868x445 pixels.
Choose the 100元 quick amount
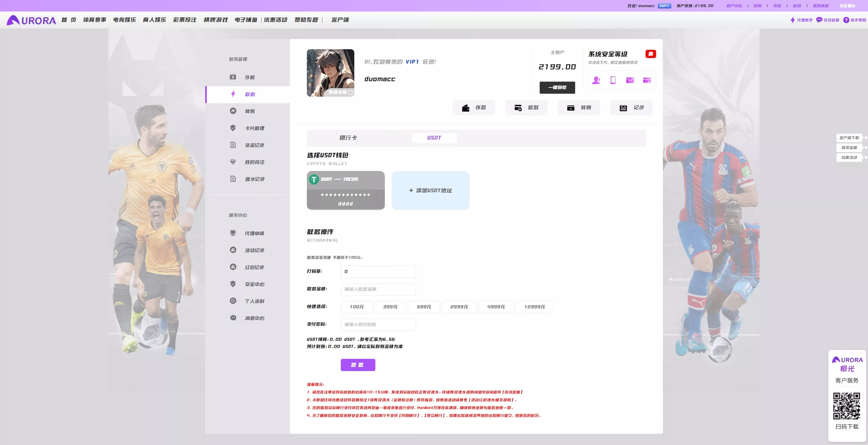(357, 307)
